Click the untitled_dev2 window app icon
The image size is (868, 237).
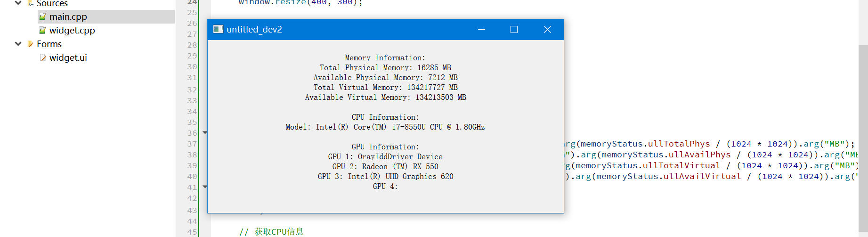218,29
